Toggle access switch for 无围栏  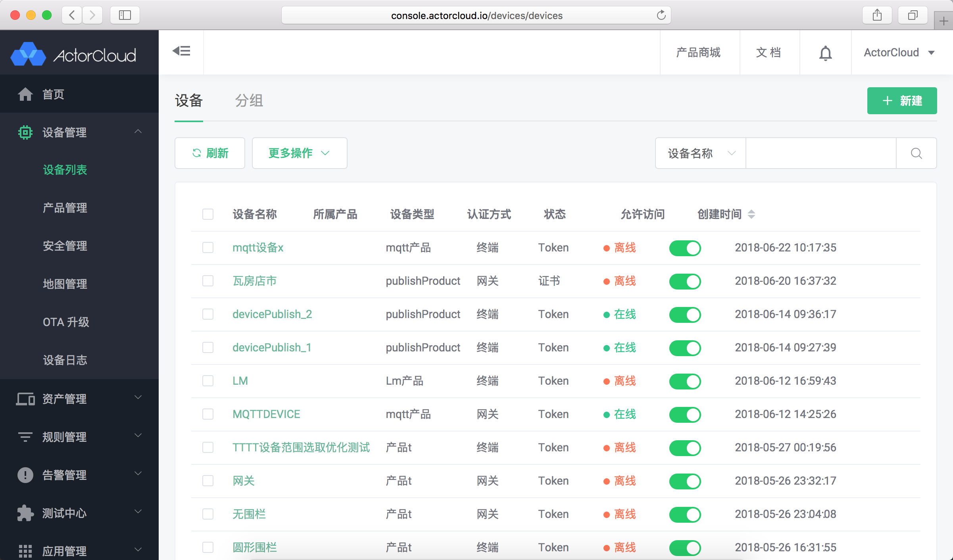[x=685, y=514]
